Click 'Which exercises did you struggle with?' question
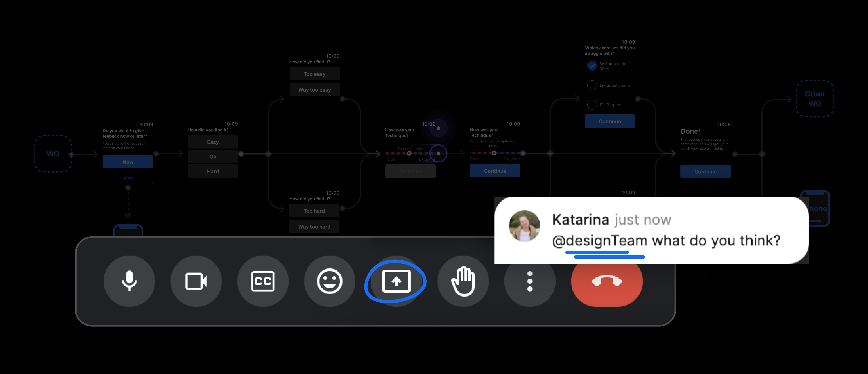868x374 pixels. point(610,51)
